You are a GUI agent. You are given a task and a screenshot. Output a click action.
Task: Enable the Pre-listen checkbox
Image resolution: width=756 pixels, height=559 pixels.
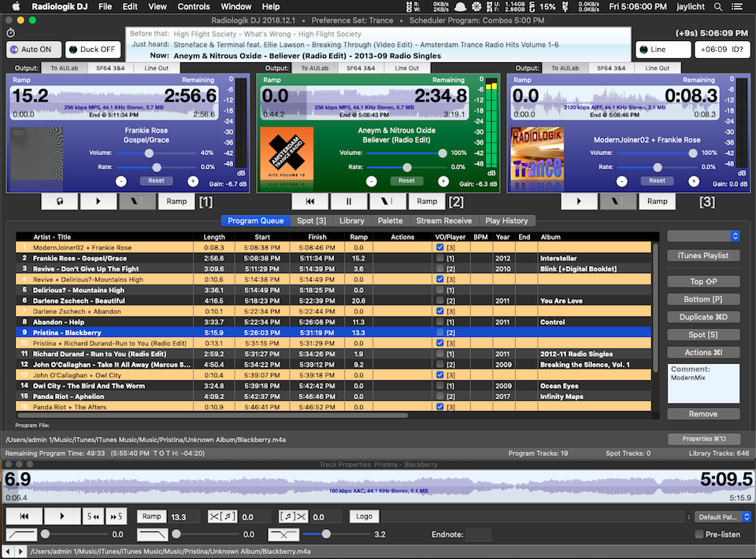699,535
